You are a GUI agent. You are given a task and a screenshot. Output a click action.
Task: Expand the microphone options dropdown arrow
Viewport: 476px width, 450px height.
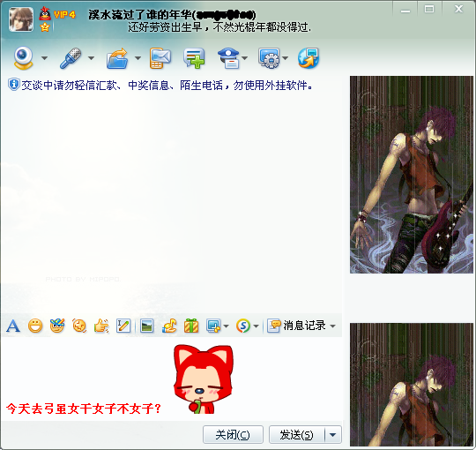(x=91, y=57)
